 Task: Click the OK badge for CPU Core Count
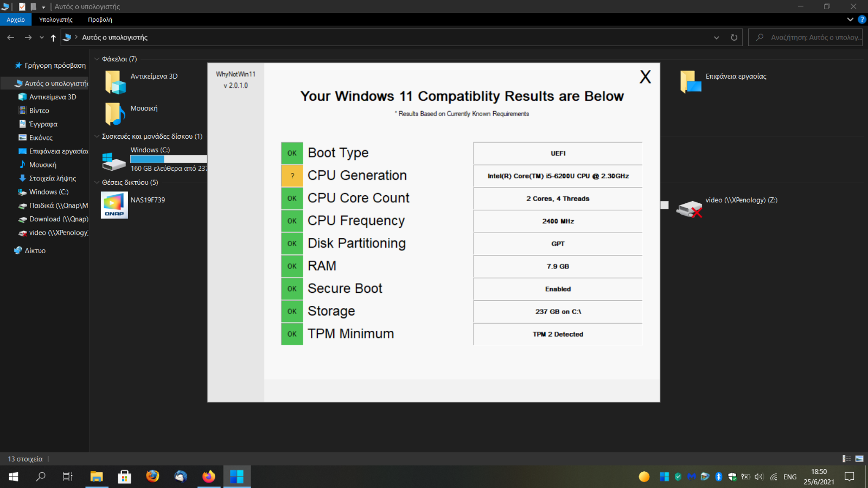coord(292,198)
